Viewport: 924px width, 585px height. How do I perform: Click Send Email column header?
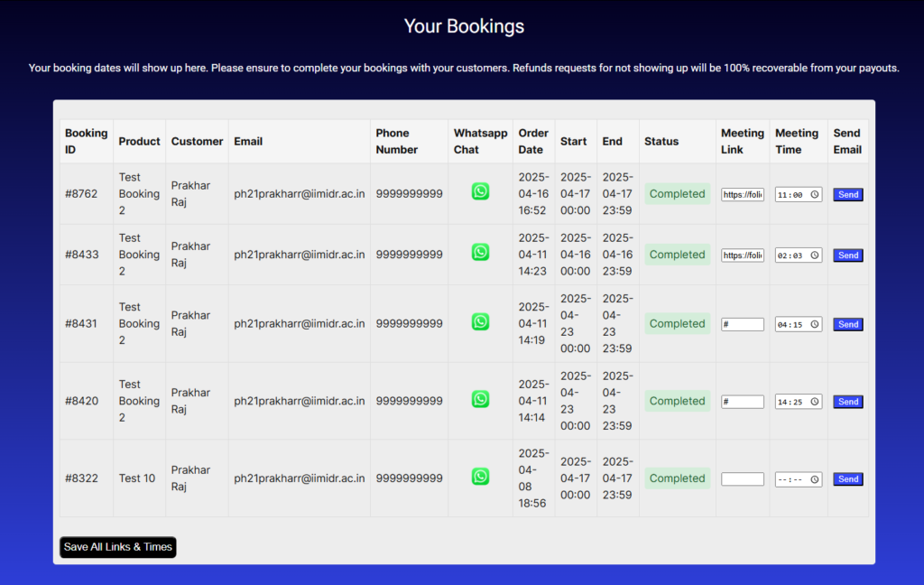click(x=847, y=142)
